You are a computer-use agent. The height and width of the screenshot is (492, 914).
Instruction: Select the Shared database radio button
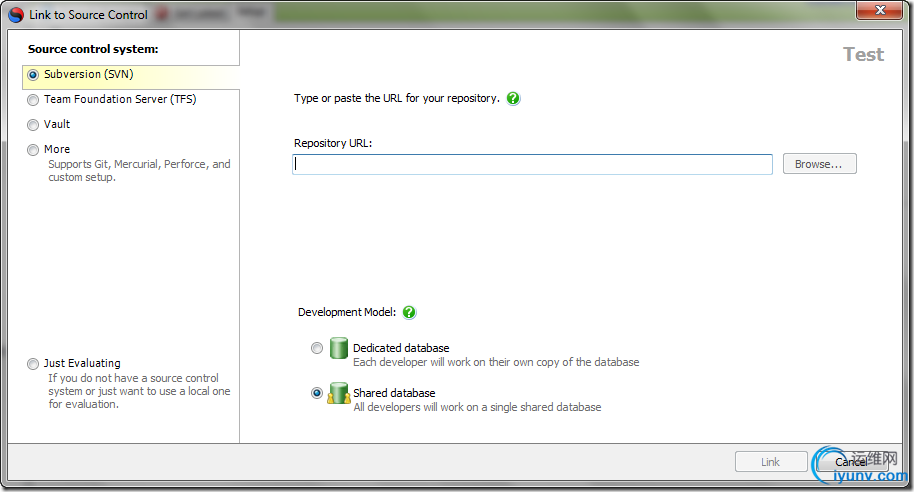[x=317, y=393]
